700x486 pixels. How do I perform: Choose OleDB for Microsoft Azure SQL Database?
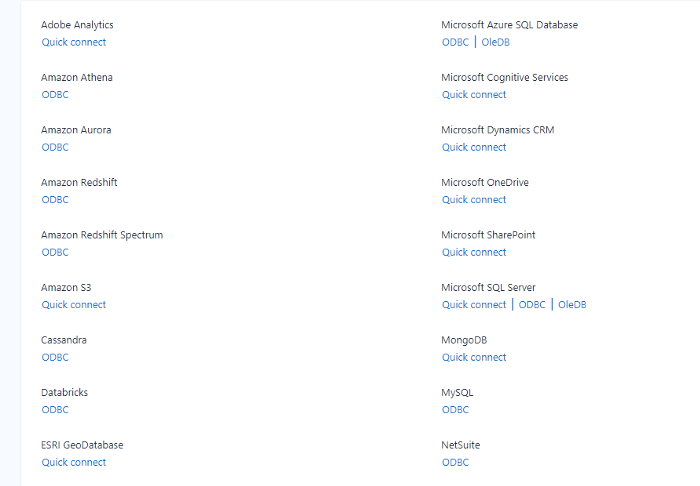point(495,42)
